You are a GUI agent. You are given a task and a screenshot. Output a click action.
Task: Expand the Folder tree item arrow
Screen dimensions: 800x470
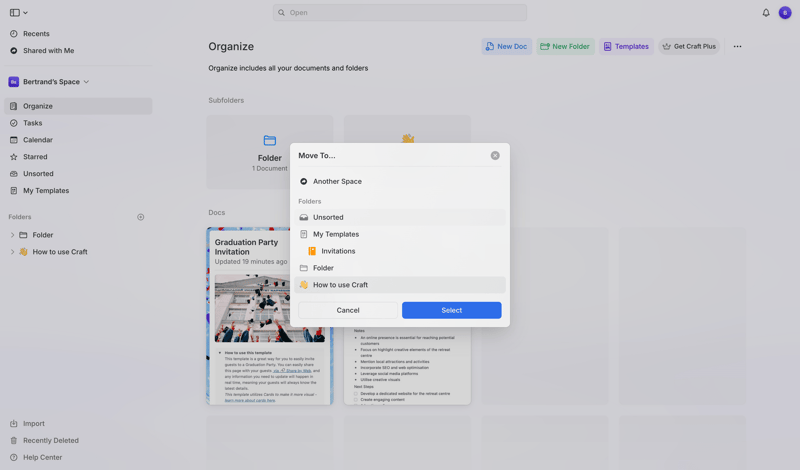tap(12, 235)
